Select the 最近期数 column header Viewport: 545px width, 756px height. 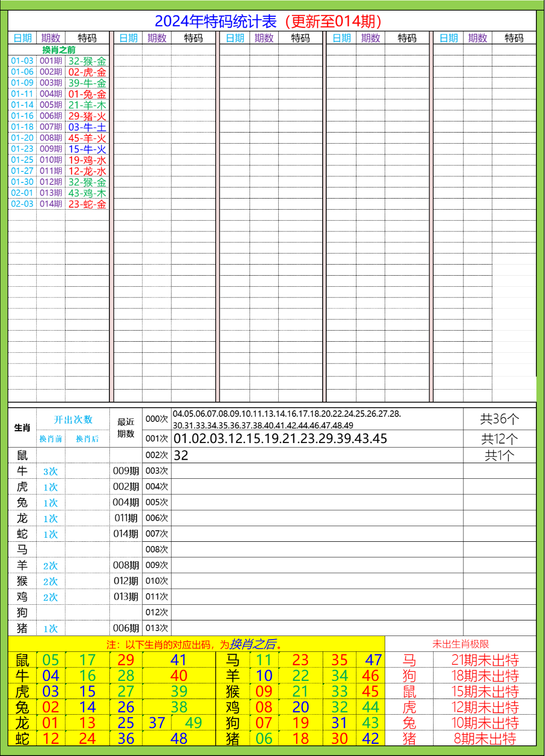point(126,427)
